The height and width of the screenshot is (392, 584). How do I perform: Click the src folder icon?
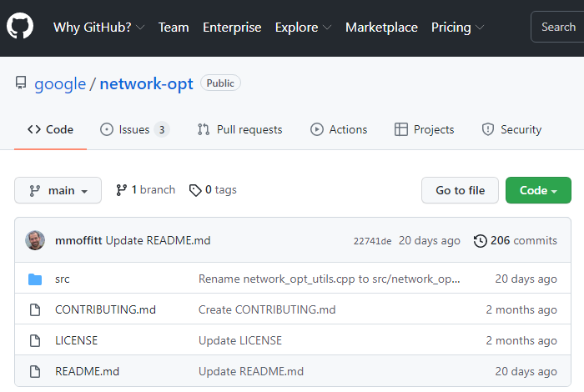(x=35, y=279)
